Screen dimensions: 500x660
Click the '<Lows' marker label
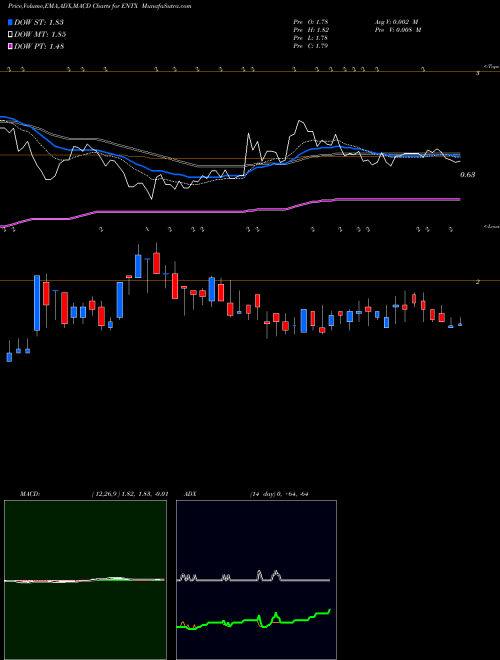(x=491, y=226)
